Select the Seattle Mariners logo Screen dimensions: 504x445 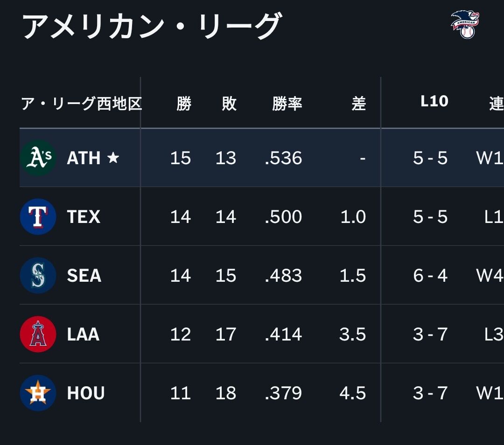point(38,275)
